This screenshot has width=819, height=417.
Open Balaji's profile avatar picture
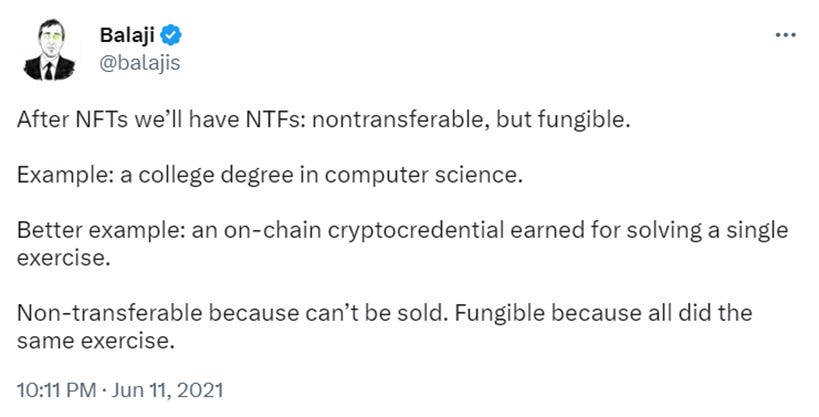point(49,50)
